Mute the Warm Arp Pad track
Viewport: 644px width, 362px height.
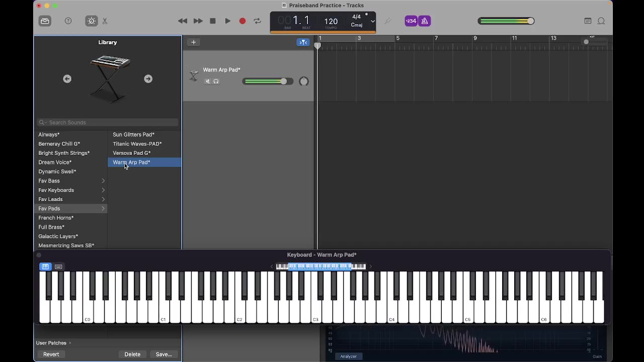207,81
